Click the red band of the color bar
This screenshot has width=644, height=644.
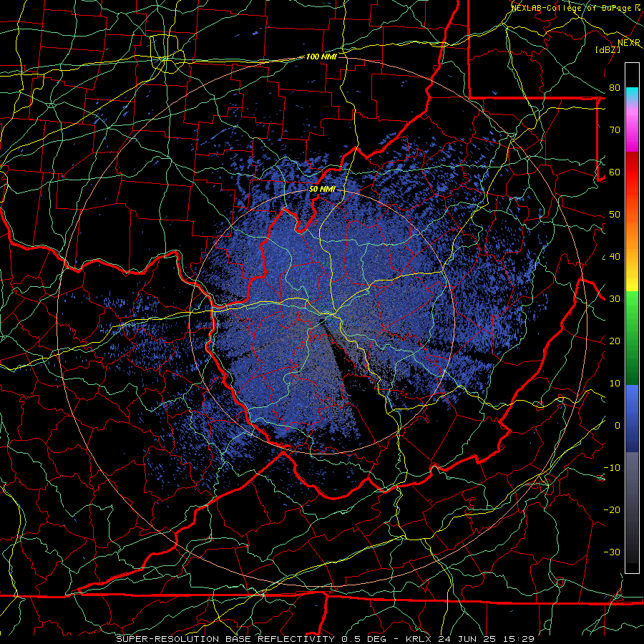(632, 172)
